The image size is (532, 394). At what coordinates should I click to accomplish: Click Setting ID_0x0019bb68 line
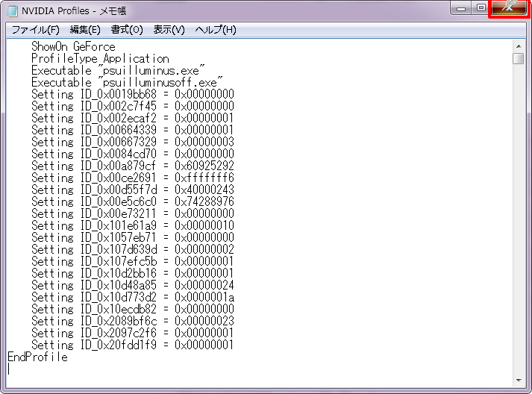(x=133, y=94)
